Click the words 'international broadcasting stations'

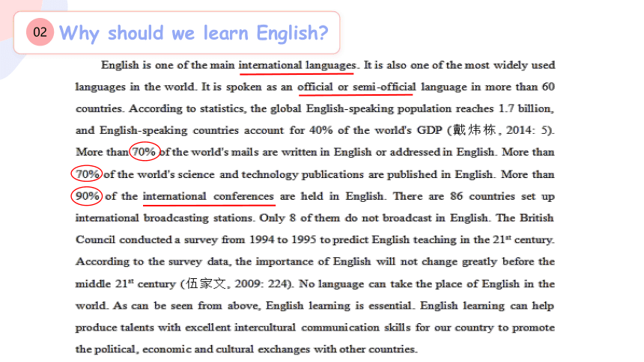tap(164, 218)
